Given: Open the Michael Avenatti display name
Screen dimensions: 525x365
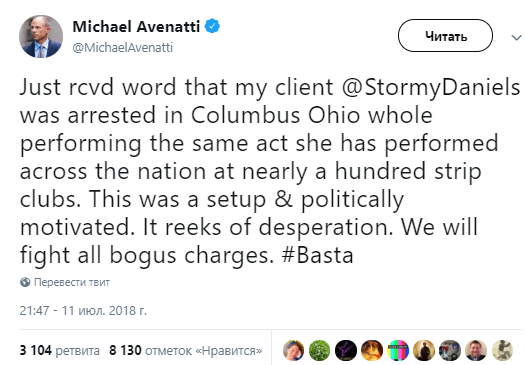Looking at the screenshot, I should (136, 26).
